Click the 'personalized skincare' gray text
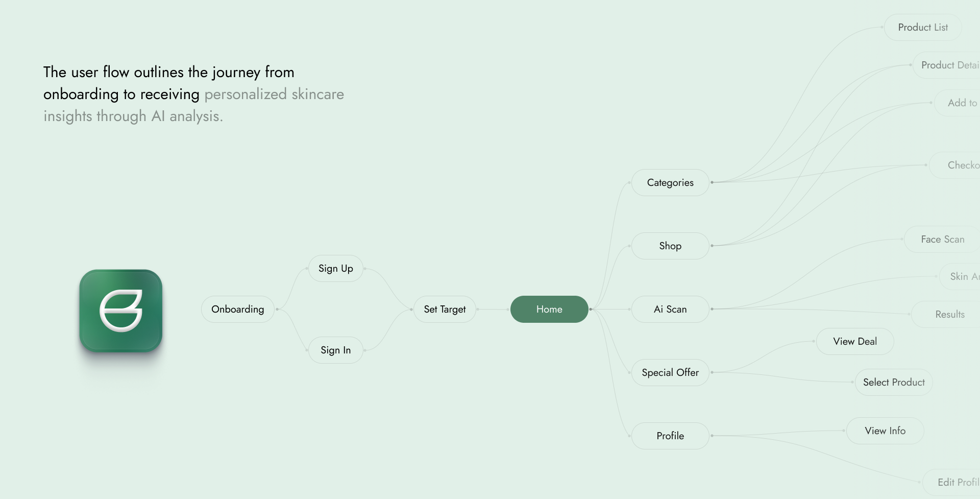 tap(274, 94)
